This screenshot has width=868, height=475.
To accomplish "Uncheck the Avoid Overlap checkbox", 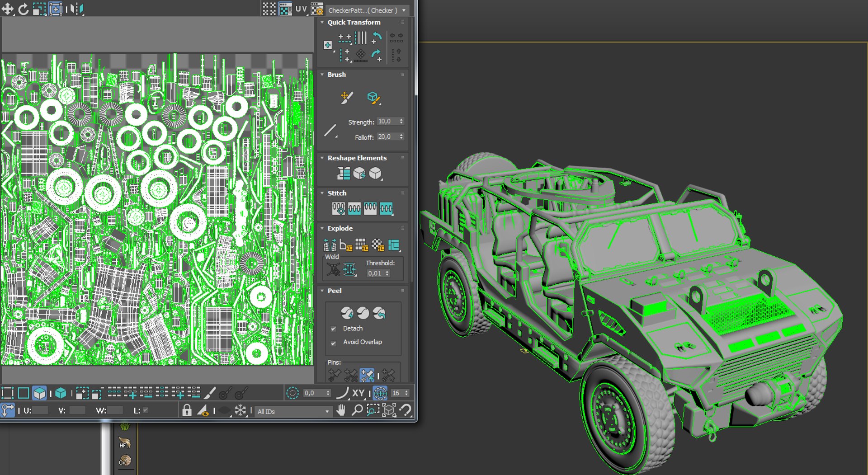I will pyautogui.click(x=333, y=343).
